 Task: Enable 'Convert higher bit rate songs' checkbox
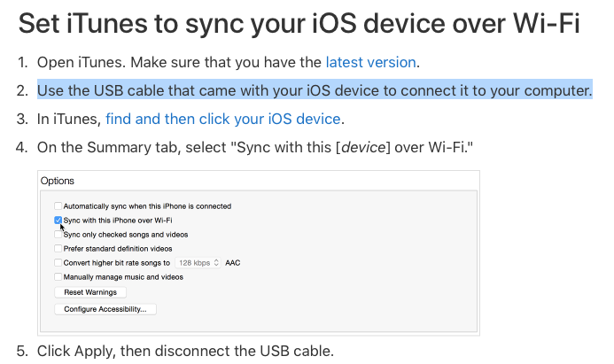[x=58, y=263]
